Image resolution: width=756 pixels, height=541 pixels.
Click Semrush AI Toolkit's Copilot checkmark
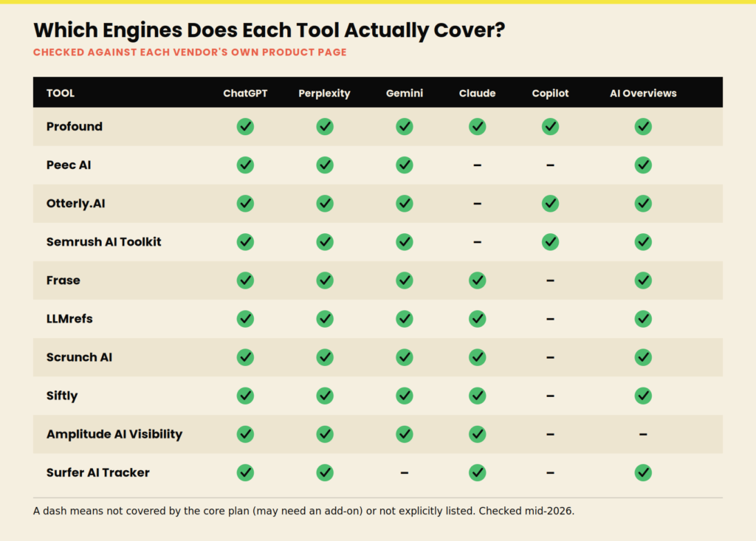pos(550,241)
